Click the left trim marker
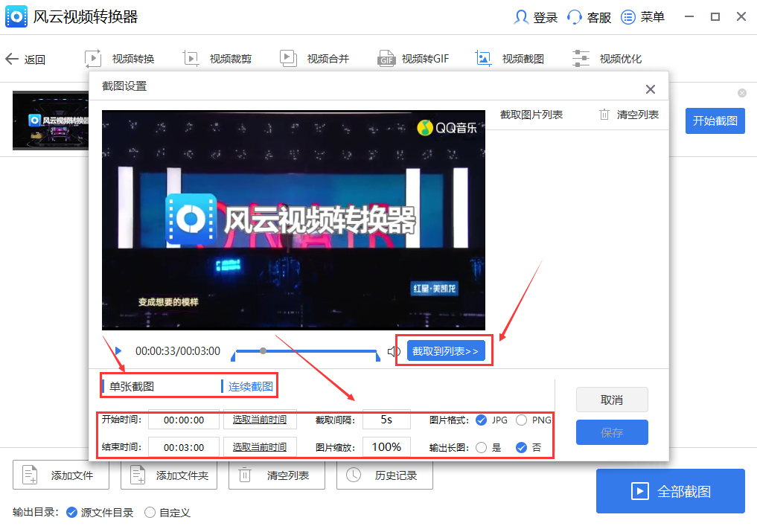757x532 pixels. pyautogui.click(x=233, y=356)
